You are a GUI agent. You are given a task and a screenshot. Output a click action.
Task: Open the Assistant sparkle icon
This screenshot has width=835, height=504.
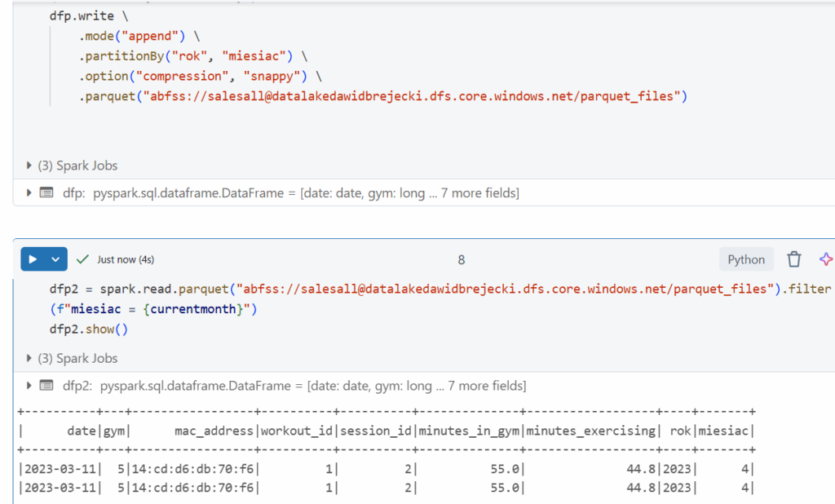tap(825, 259)
